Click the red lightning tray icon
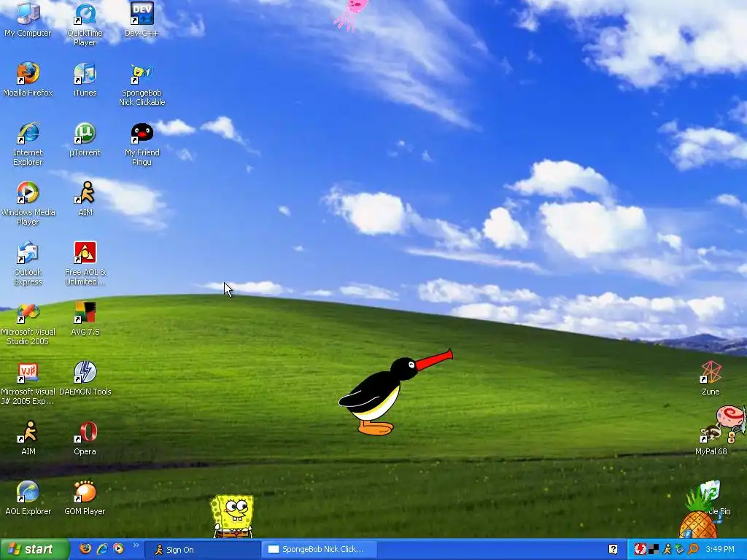Image resolution: width=747 pixels, height=560 pixels. (x=640, y=550)
